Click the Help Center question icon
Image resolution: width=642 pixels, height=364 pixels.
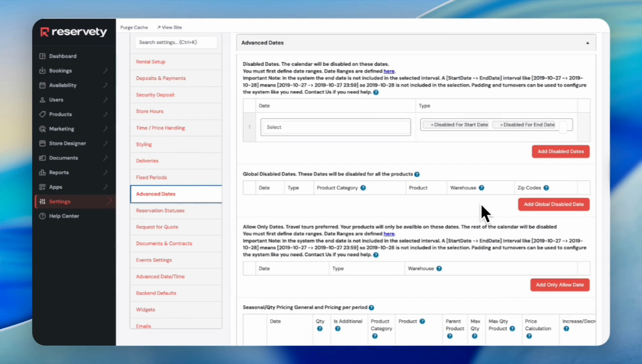click(x=42, y=216)
